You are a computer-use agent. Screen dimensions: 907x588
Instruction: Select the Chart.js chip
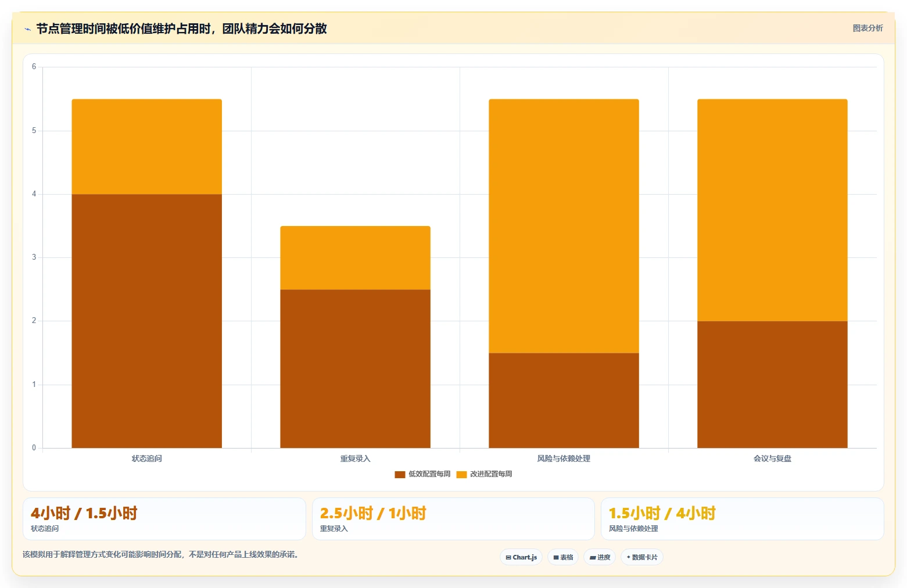tap(521, 557)
